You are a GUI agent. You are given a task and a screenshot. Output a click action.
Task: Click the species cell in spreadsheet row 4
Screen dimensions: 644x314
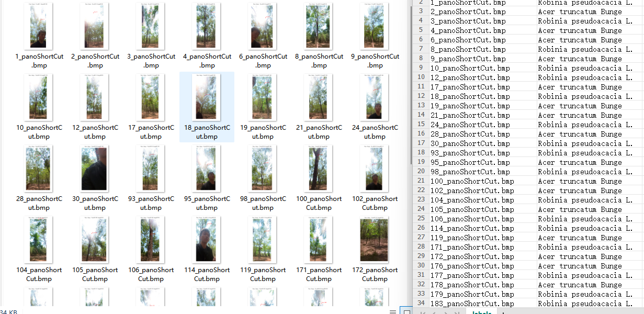(x=590, y=20)
